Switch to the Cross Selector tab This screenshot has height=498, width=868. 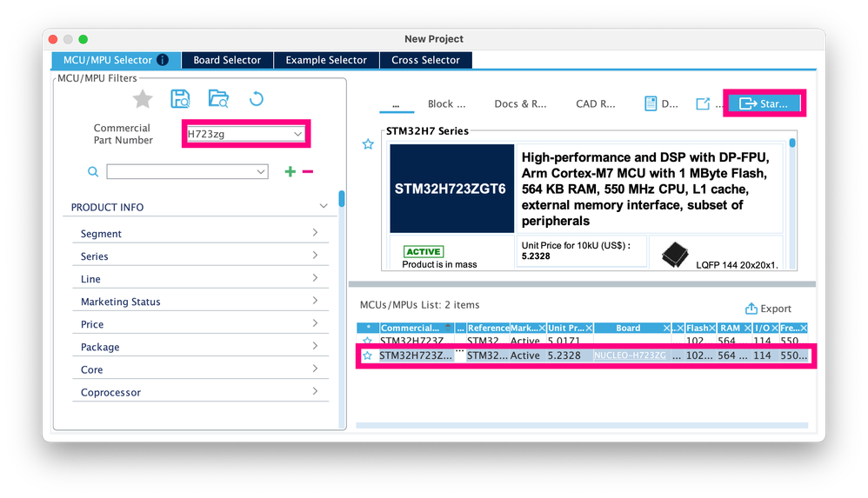point(425,60)
